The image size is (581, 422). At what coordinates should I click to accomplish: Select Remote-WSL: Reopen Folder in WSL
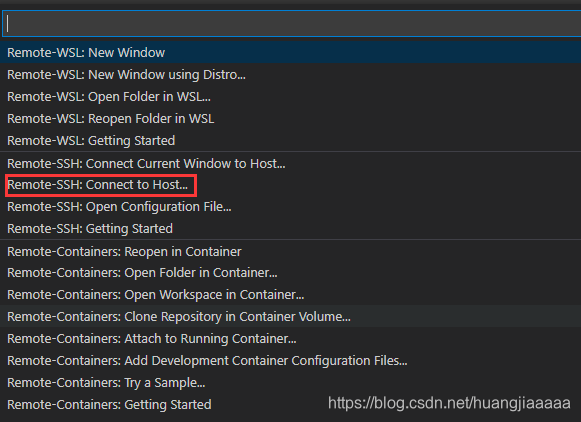tap(290, 119)
